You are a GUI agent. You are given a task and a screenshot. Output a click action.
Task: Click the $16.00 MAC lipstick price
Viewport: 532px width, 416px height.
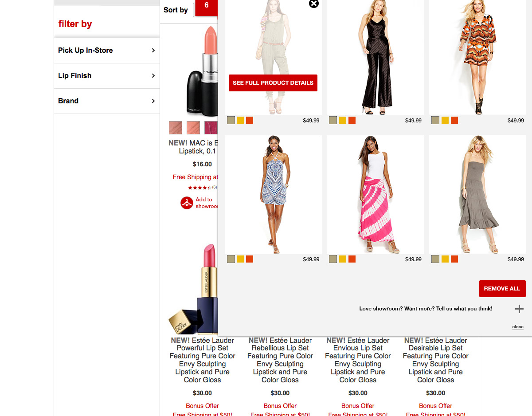tap(202, 164)
